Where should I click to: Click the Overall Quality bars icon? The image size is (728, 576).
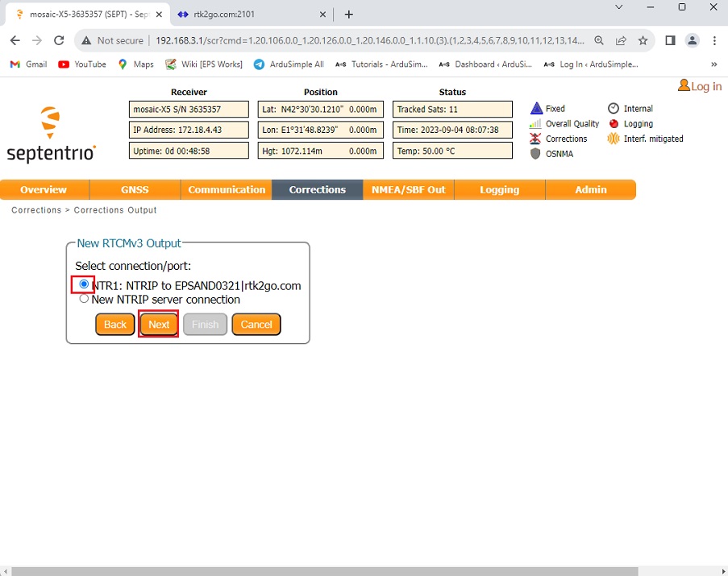[535, 124]
